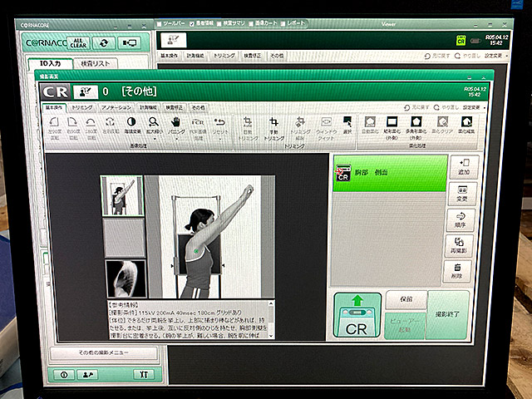Image resolution: width=532 pixels, height=399 pixels.
Task: Click the left-right flip icon
Action: tap(109, 122)
